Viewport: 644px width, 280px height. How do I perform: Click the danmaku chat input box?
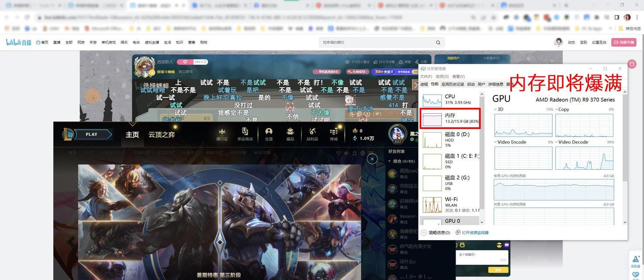482,257
